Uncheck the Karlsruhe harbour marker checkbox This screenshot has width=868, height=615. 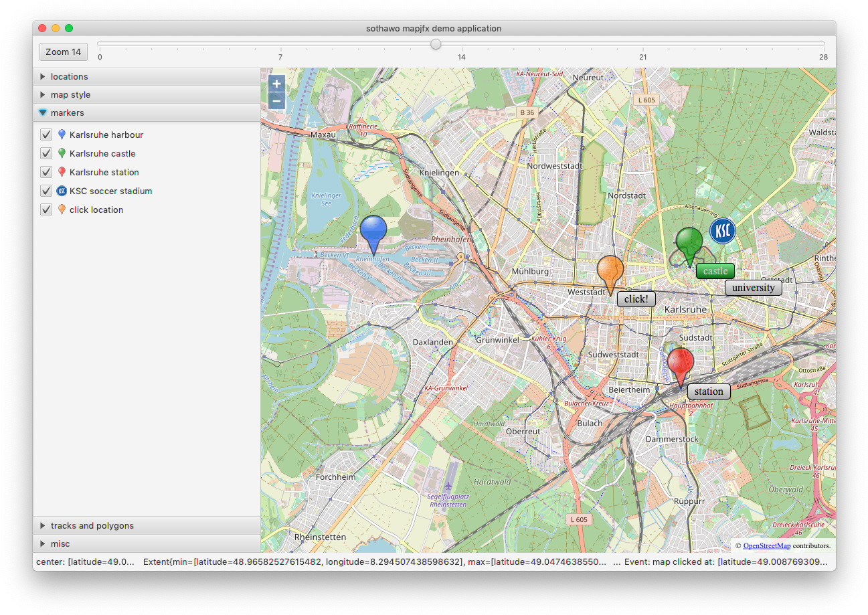coord(46,135)
